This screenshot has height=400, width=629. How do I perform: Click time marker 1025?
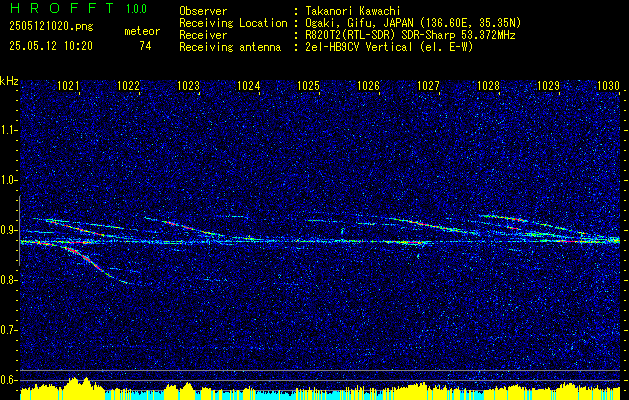click(x=308, y=86)
